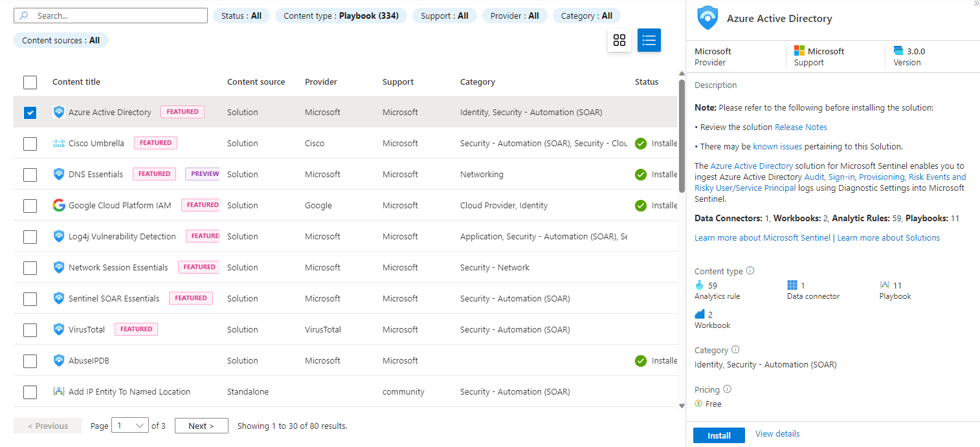The height and width of the screenshot is (447, 980).
Task: Open the Content sources filter
Action: click(x=61, y=40)
